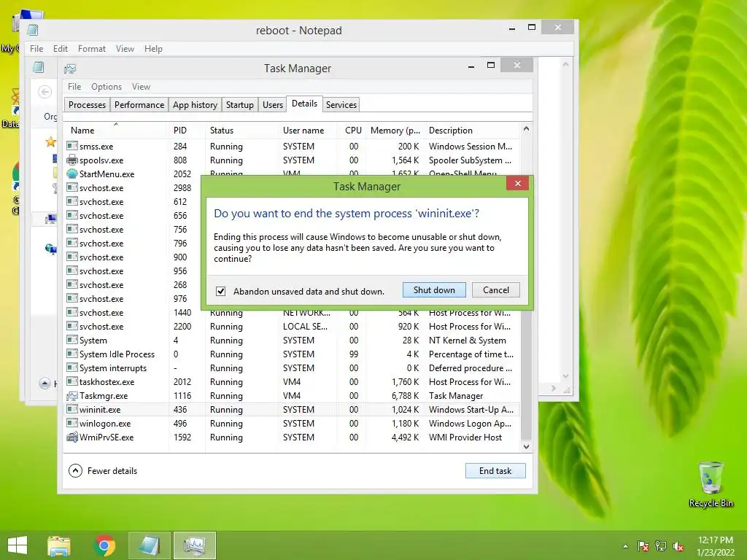Close the wininit.exe confirmation dialog
Viewport: 747px width, 560px height.
point(518,183)
